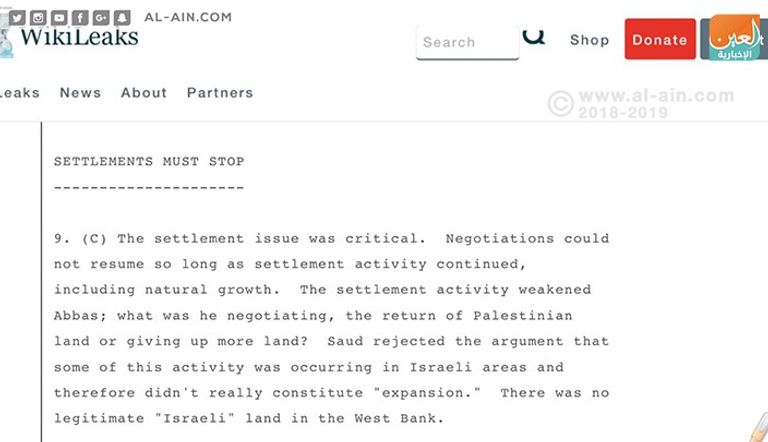Open the News menu item
This screenshot has height=442, width=768.
click(x=80, y=93)
